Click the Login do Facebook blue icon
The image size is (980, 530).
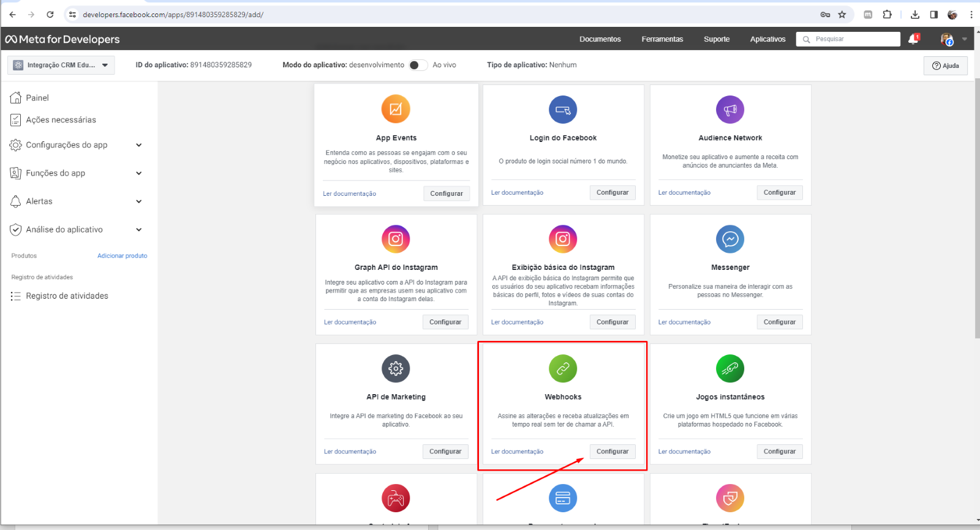563,110
